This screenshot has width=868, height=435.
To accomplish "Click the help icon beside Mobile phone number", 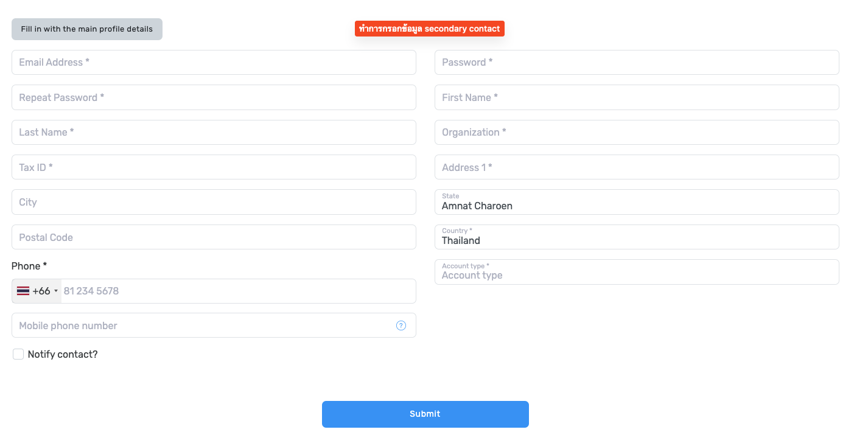I will 401,325.
